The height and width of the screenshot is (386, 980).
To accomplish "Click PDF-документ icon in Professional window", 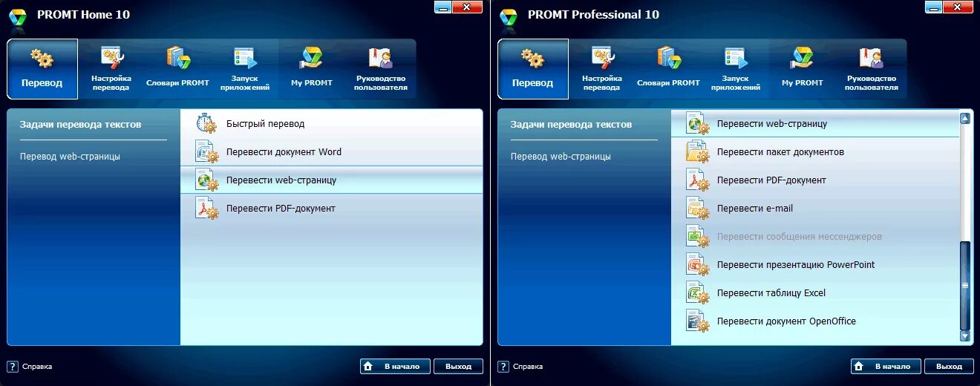I will coord(698,180).
